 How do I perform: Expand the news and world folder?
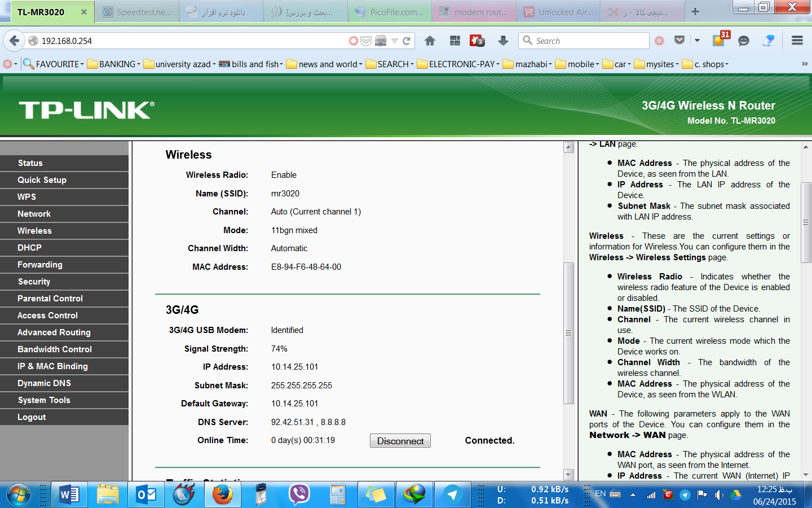324,64
